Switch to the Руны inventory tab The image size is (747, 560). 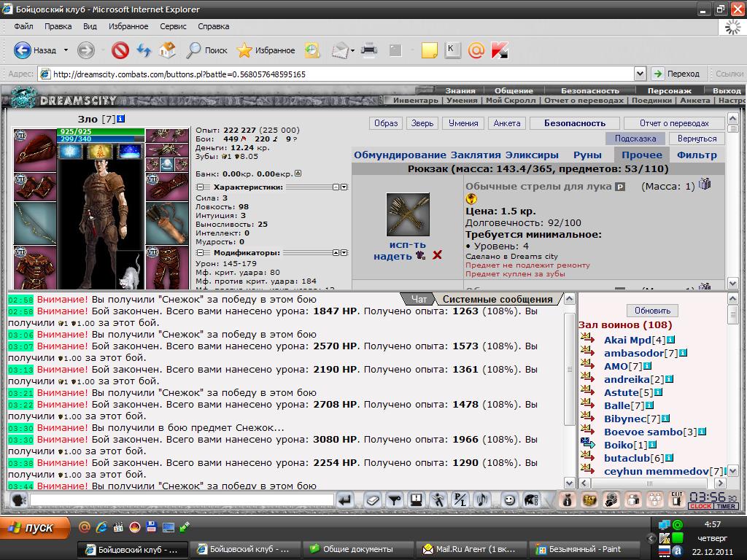tap(587, 155)
